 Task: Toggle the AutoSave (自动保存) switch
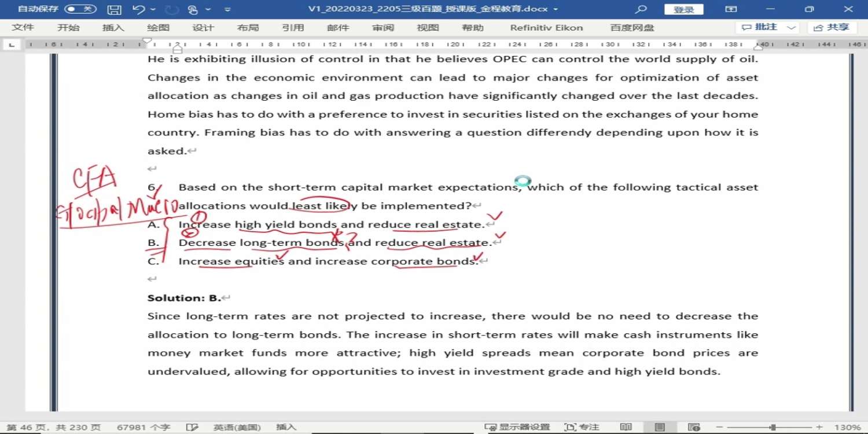pyautogui.click(x=80, y=9)
